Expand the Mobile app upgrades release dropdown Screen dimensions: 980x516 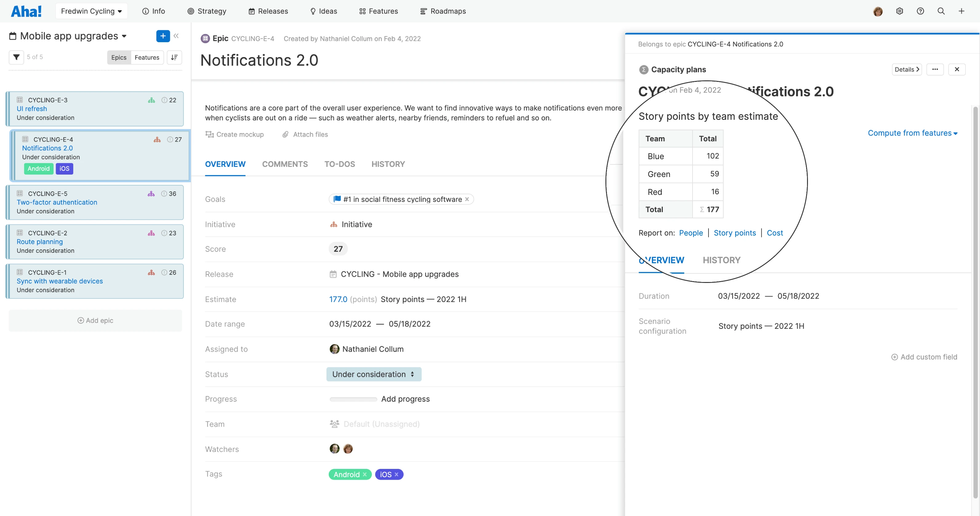[124, 36]
